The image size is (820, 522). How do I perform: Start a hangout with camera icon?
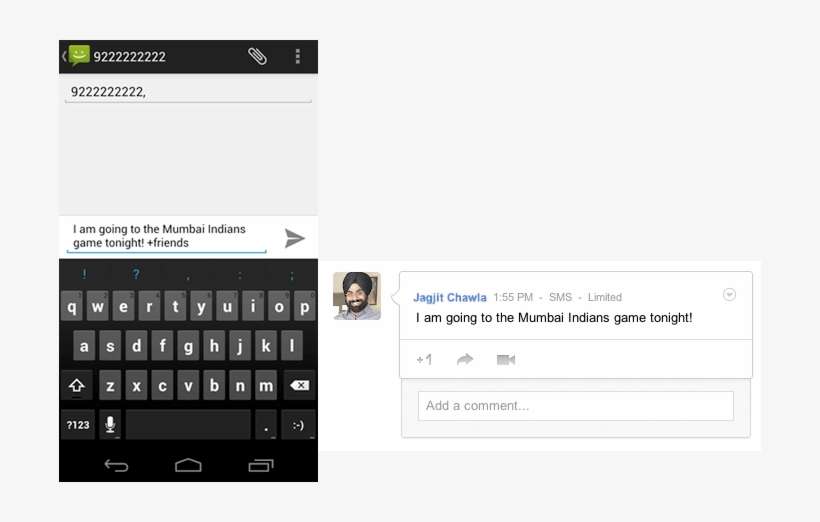tap(506, 359)
